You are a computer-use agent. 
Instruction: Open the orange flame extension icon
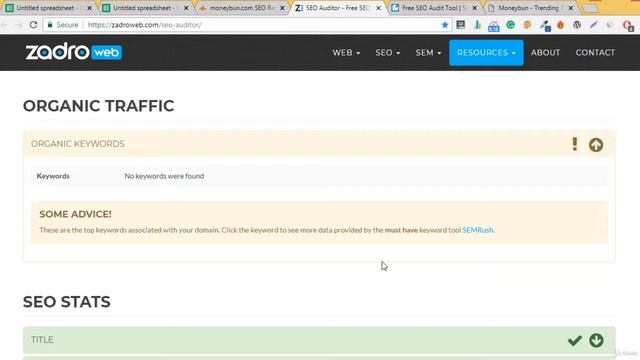(x=560, y=25)
